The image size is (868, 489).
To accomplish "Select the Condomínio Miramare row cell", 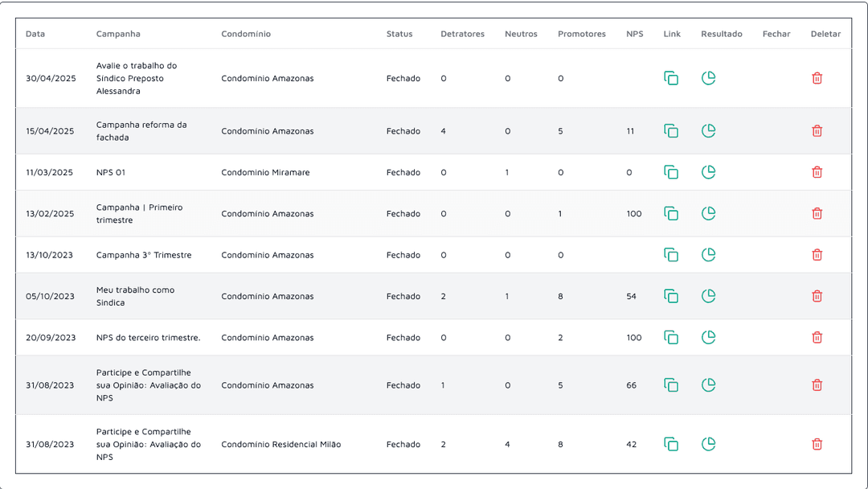I will tap(266, 172).
